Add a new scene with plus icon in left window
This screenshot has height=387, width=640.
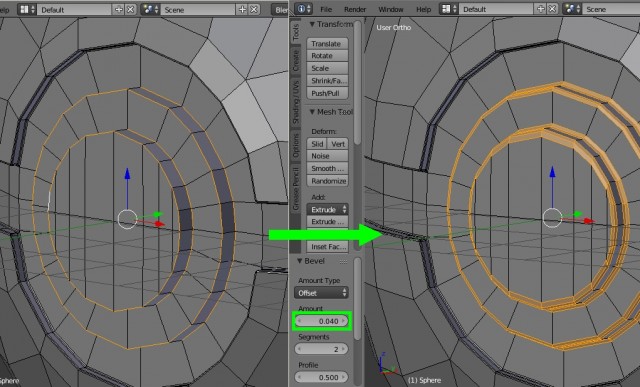tap(242, 9)
